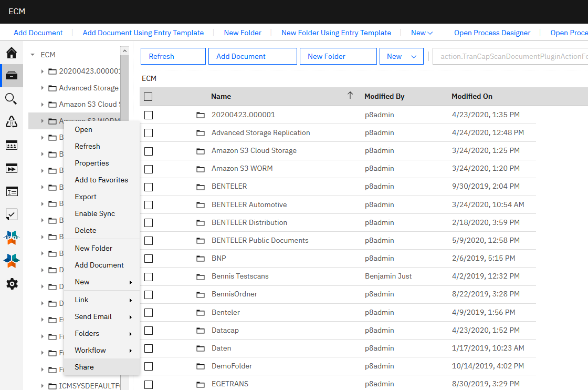Open the entry templates sidebar icon
588x390 pixels.
12,191
